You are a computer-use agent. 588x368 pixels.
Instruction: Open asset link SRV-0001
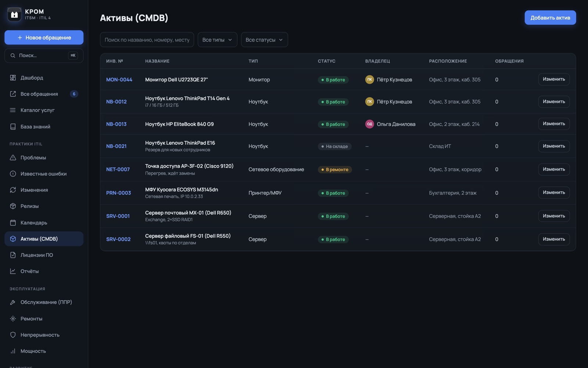(x=118, y=216)
